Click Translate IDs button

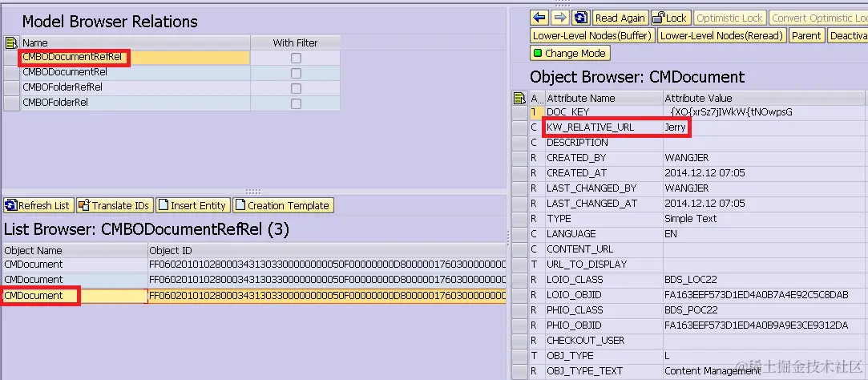tap(114, 205)
